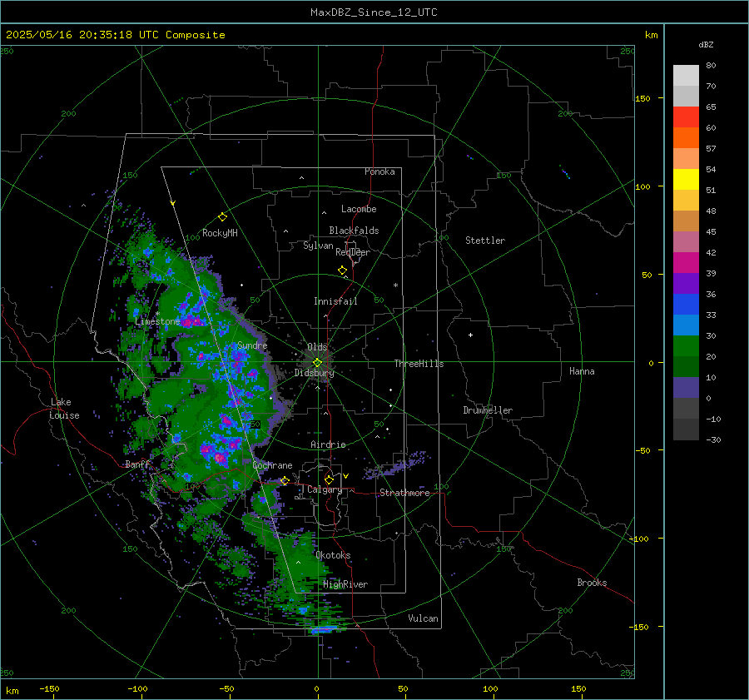Click the Didsbury city label
Screen dimensions: 749x700
(314, 373)
